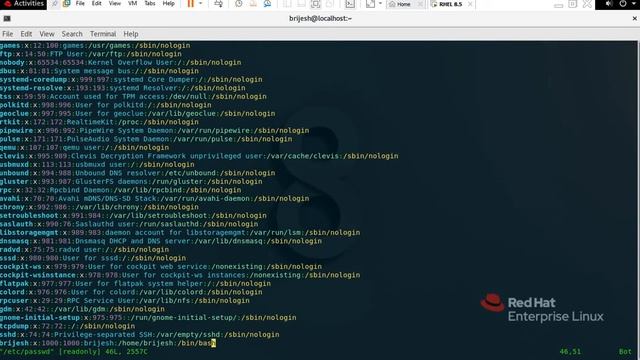Open VMware Tabs menu
Viewport: 640px width, 360px height.
[x=150, y=3]
